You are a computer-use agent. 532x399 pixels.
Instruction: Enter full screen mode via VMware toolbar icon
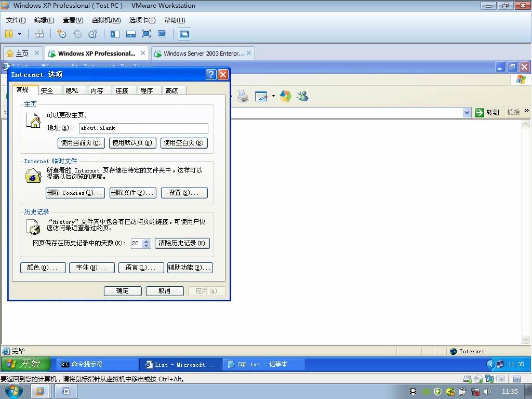(146, 34)
